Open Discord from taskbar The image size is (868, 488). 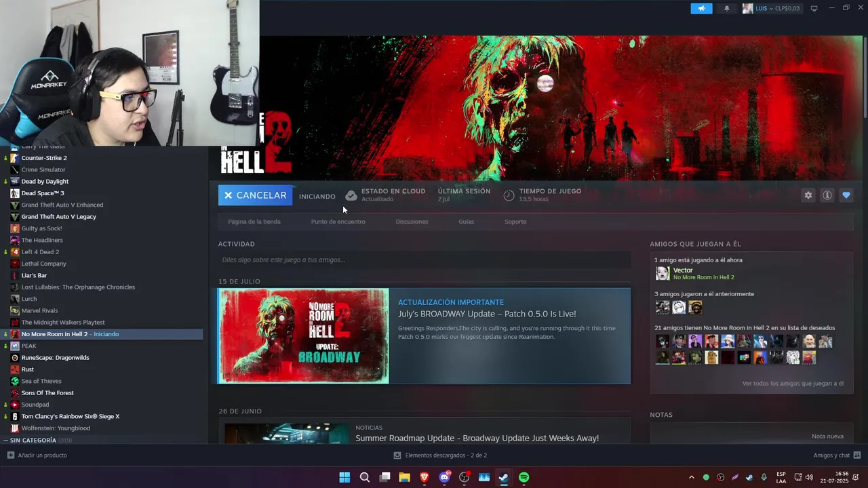444,477
